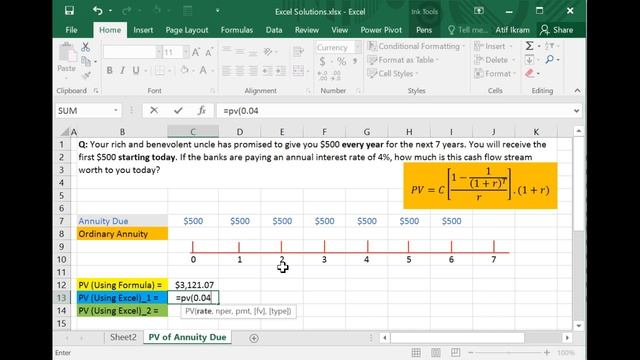Viewport: 640px width, 360px height.
Task: Collapse the ribbon with arrow
Action: 577,91
